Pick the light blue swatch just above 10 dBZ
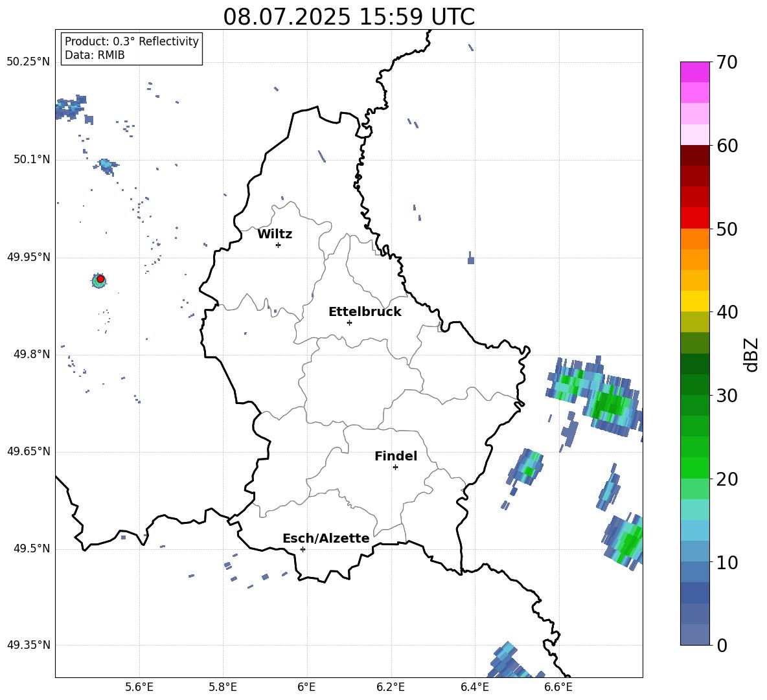Viewport: 767px width, 700px height. tap(694, 552)
